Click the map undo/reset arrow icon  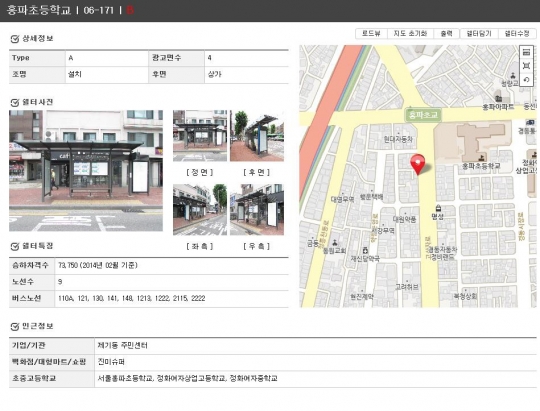pyautogui.click(x=526, y=80)
